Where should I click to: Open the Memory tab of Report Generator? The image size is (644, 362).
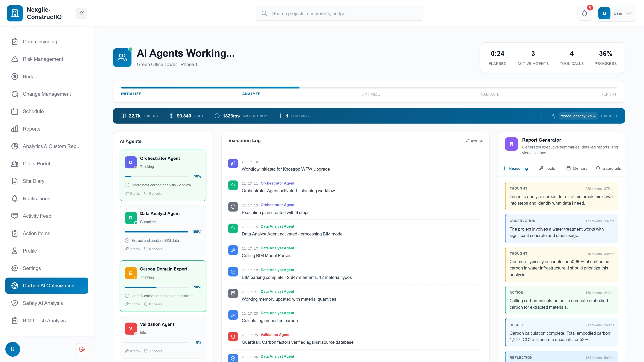click(577, 168)
